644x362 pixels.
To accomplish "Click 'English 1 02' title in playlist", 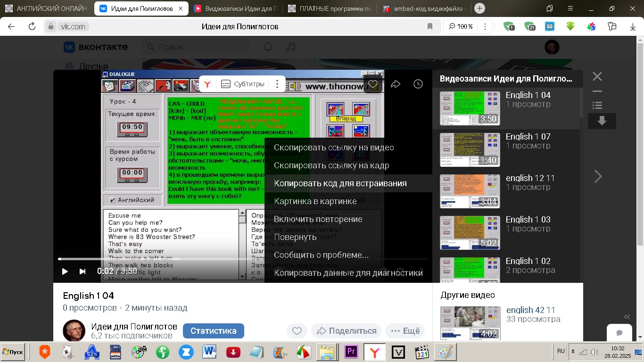I will click(x=528, y=261).
